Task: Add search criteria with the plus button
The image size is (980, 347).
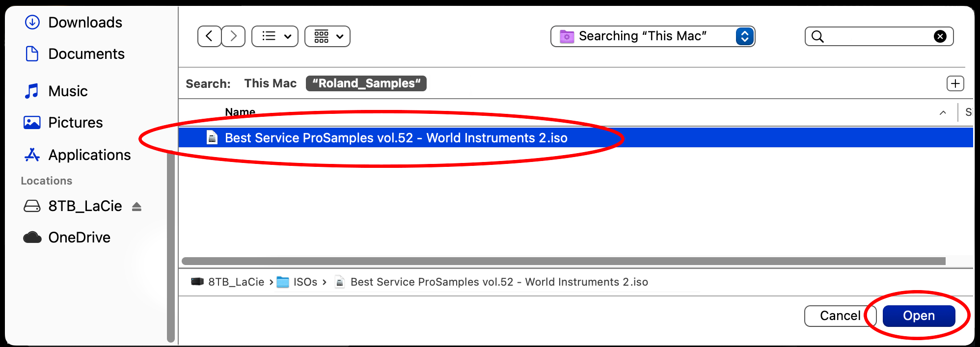Action: [955, 83]
